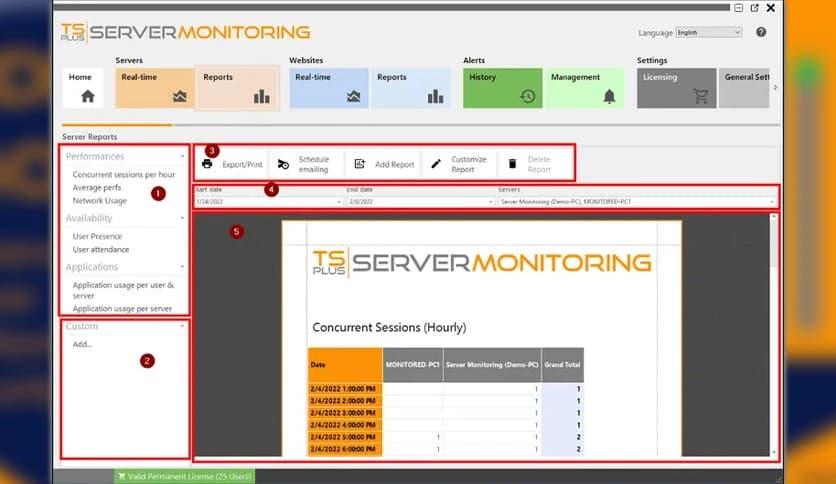Open General Settings tile

[744, 88]
